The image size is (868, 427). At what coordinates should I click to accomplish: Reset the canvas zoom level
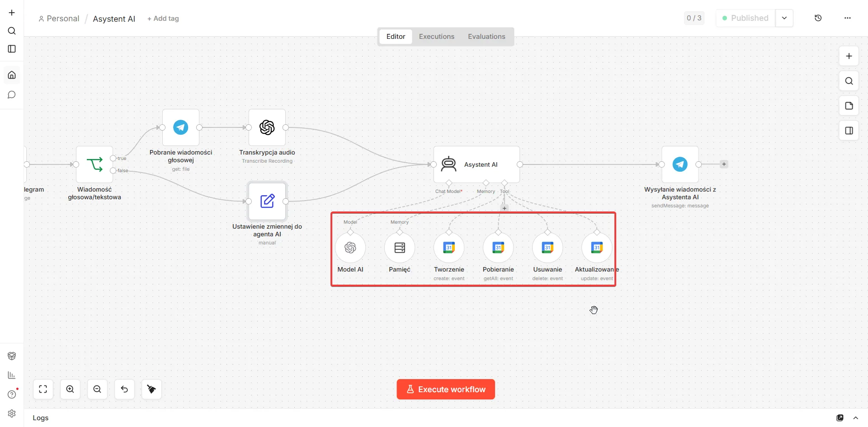124,389
